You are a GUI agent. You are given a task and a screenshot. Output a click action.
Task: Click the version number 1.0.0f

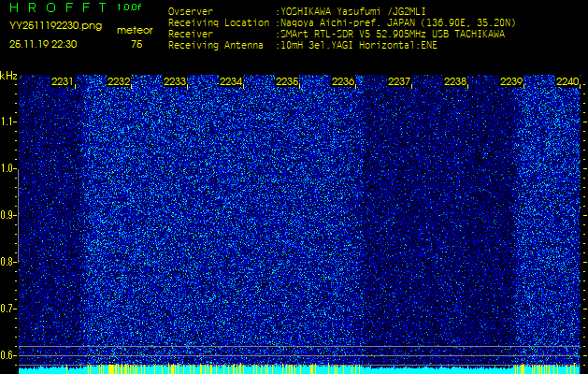pos(129,7)
